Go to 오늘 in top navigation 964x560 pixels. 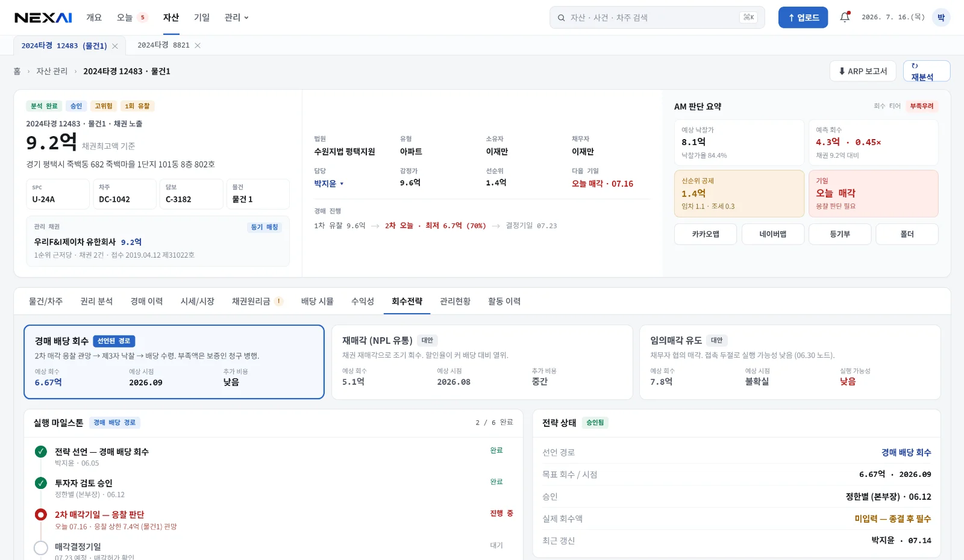(125, 17)
